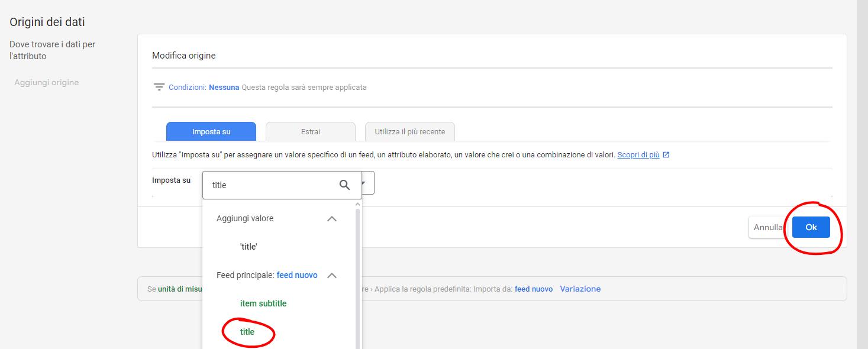868x349 pixels.
Task: Switch to the Estrai tab
Action: click(311, 132)
